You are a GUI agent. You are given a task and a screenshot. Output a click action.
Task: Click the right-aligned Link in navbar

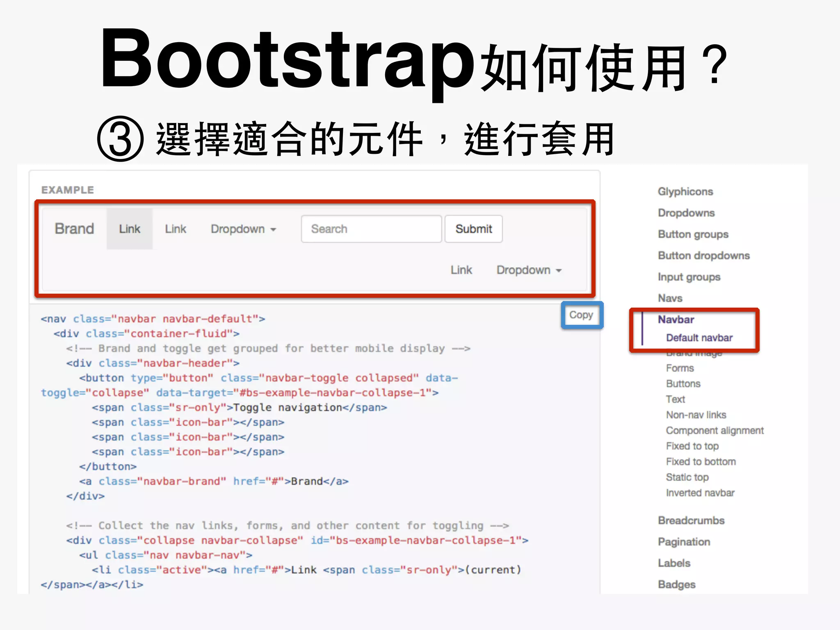461,269
